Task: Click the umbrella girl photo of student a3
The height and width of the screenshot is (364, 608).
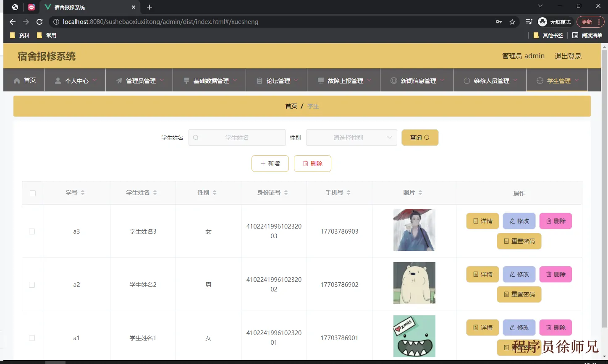Action: 414,230
